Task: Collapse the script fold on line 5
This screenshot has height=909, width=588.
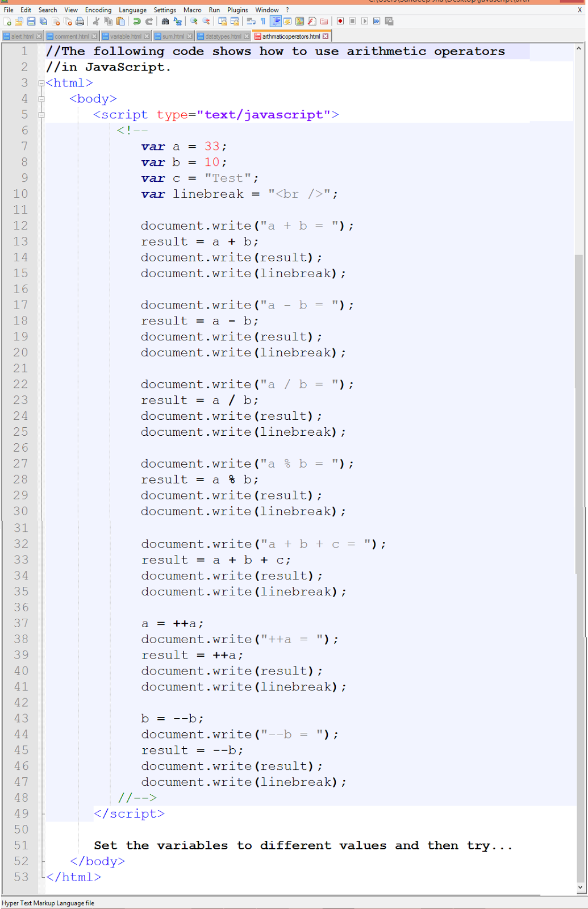Action: tap(41, 115)
